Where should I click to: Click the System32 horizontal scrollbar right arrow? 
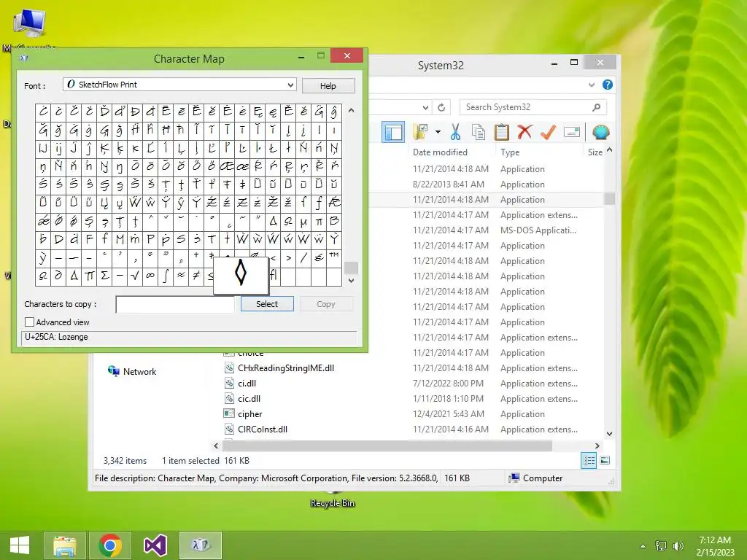pos(597,446)
